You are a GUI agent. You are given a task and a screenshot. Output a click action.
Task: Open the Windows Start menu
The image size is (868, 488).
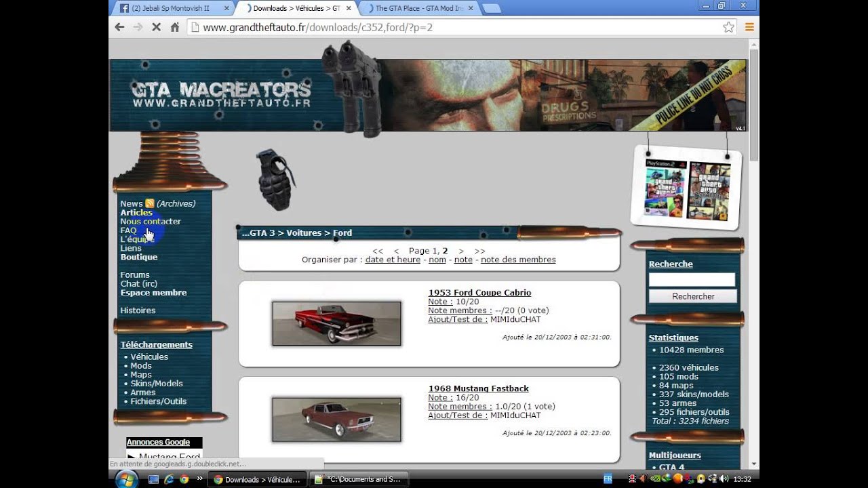click(126, 479)
